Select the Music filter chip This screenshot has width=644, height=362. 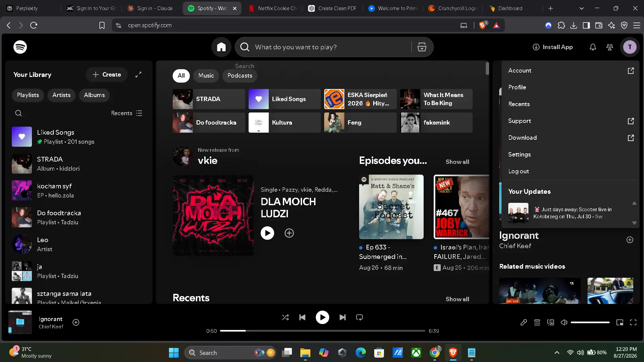(x=206, y=76)
